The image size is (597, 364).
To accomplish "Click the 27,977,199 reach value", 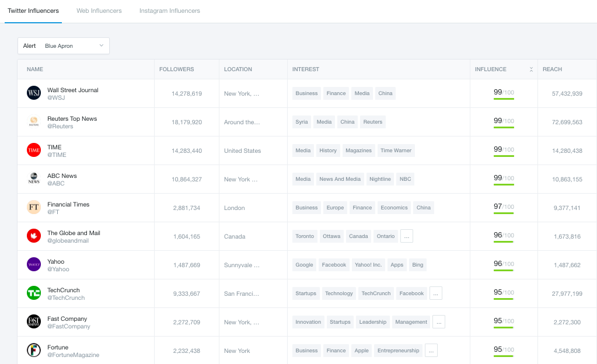I will [x=567, y=293].
